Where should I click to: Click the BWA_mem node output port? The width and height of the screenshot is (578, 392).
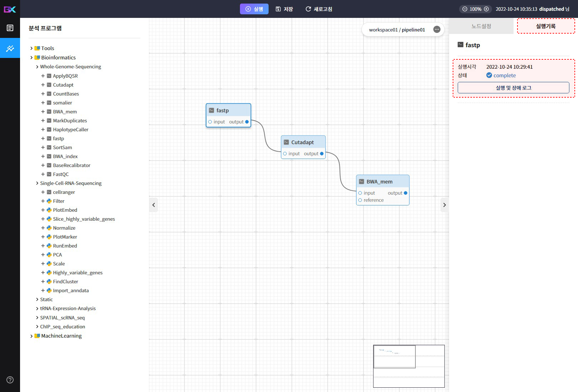pos(405,193)
